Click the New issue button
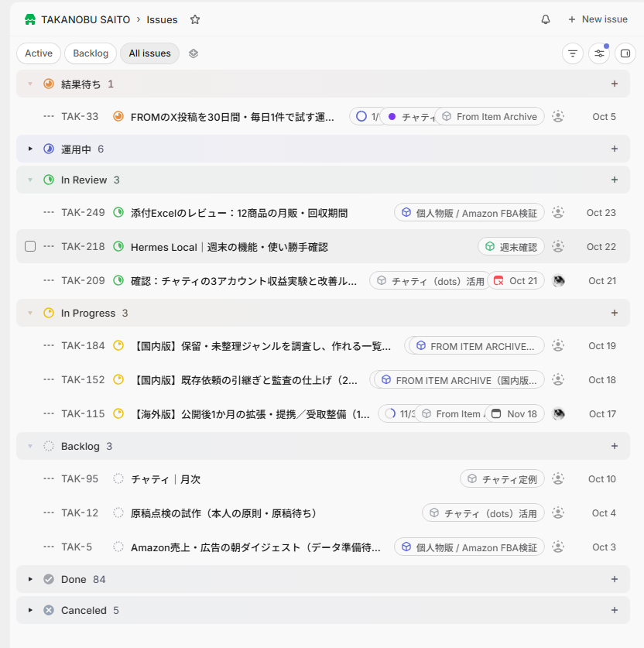644x648 pixels. (598, 19)
